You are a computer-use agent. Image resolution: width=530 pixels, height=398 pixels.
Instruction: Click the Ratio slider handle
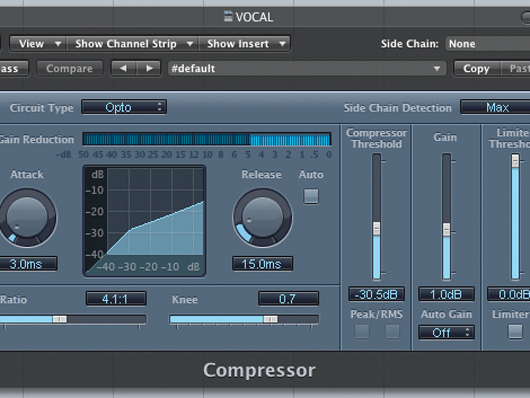[x=60, y=319]
